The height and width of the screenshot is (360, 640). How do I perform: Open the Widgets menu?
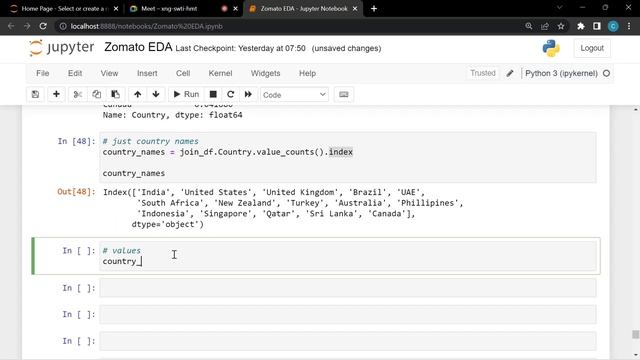click(x=265, y=73)
